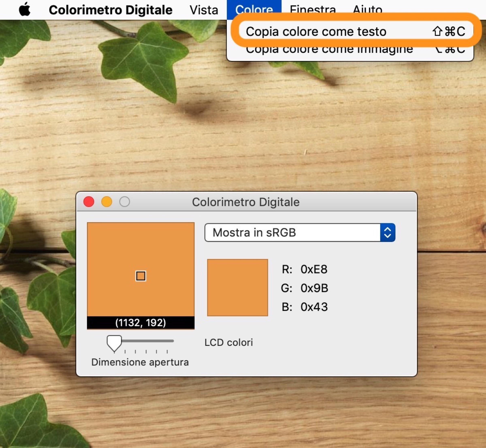Click the blue dropdown arrows stepper
This screenshot has height=448, width=486.
[388, 232]
